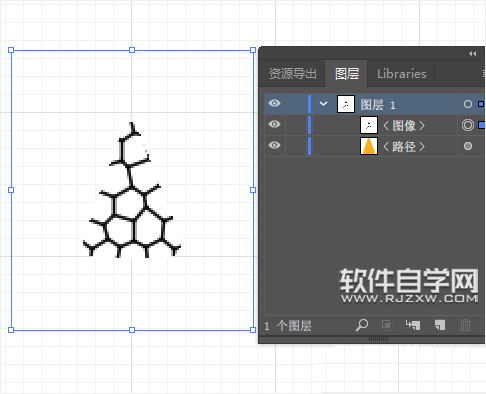486x394 pixels.
Task: Collapse the panel with double-arrow icon
Action: 472,54
